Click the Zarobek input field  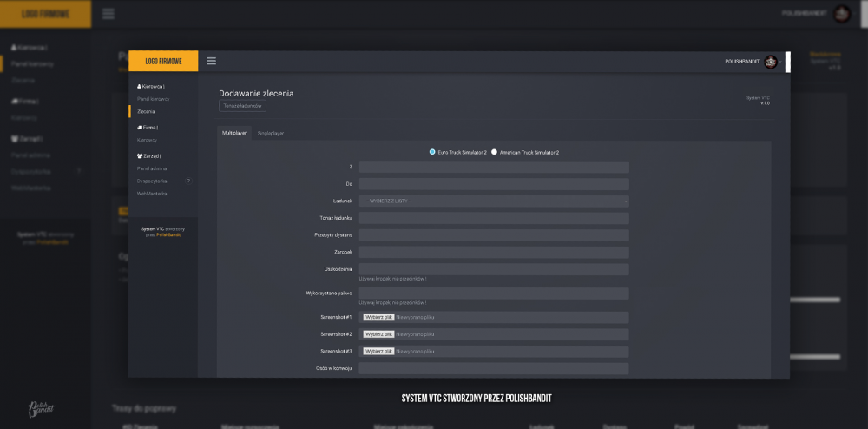493,253
